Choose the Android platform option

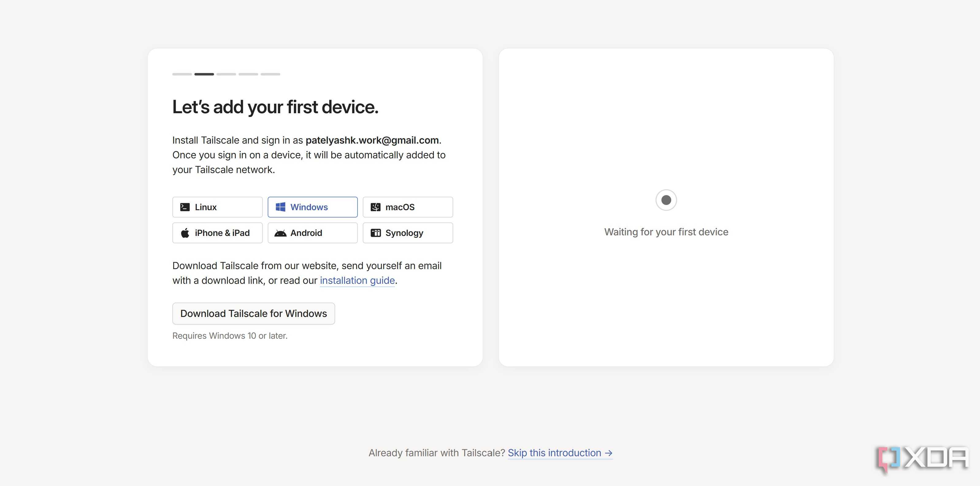tap(313, 233)
